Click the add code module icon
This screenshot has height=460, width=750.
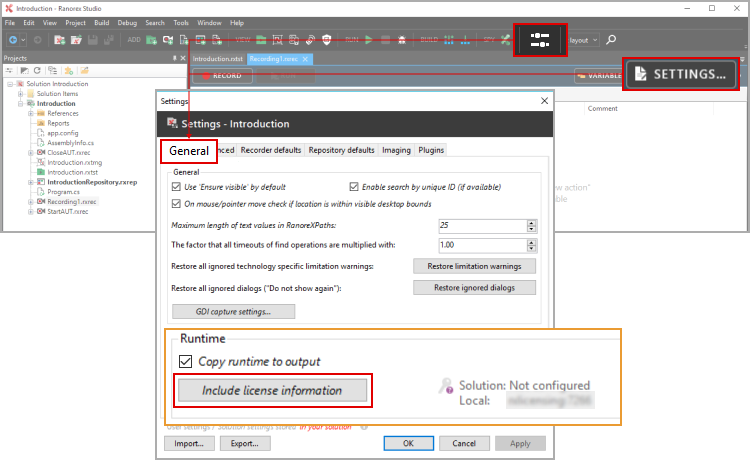click(184, 40)
